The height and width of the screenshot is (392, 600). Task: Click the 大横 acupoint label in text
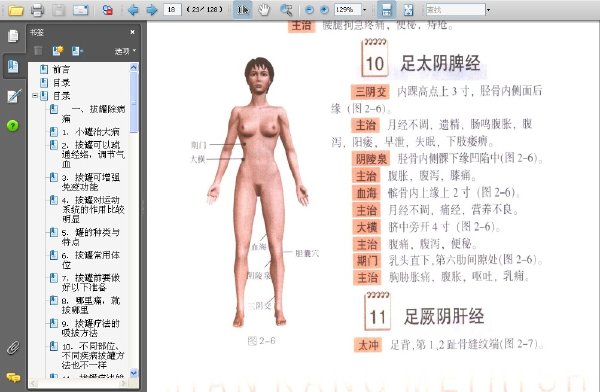(367, 227)
